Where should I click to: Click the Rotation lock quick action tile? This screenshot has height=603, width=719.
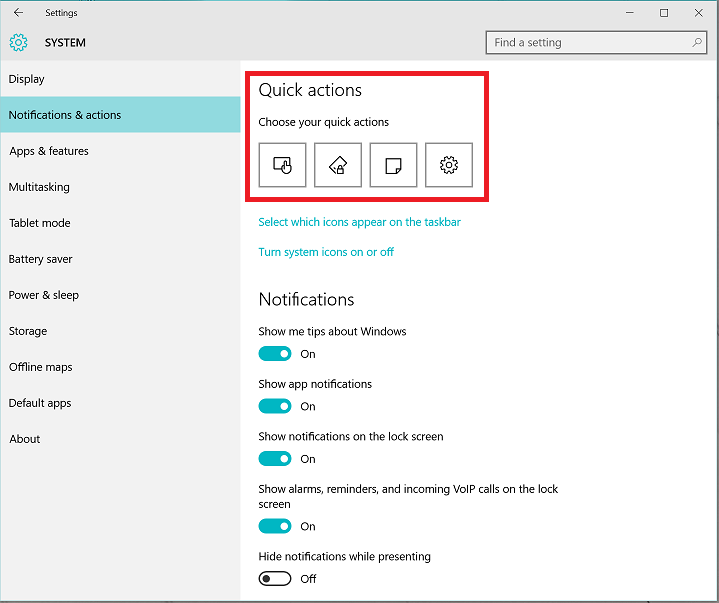click(x=337, y=165)
